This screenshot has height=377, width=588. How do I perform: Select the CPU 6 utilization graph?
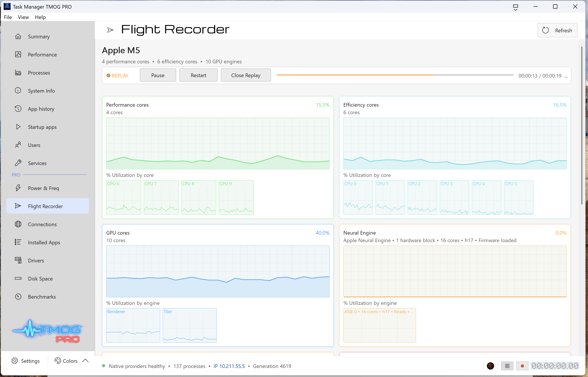[124, 197]
